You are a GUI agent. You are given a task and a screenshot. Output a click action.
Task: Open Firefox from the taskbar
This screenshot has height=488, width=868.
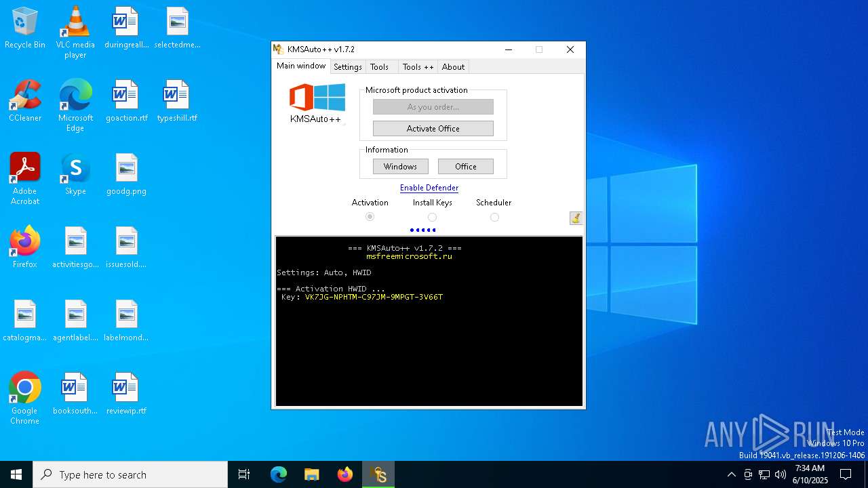pos(345,474)
